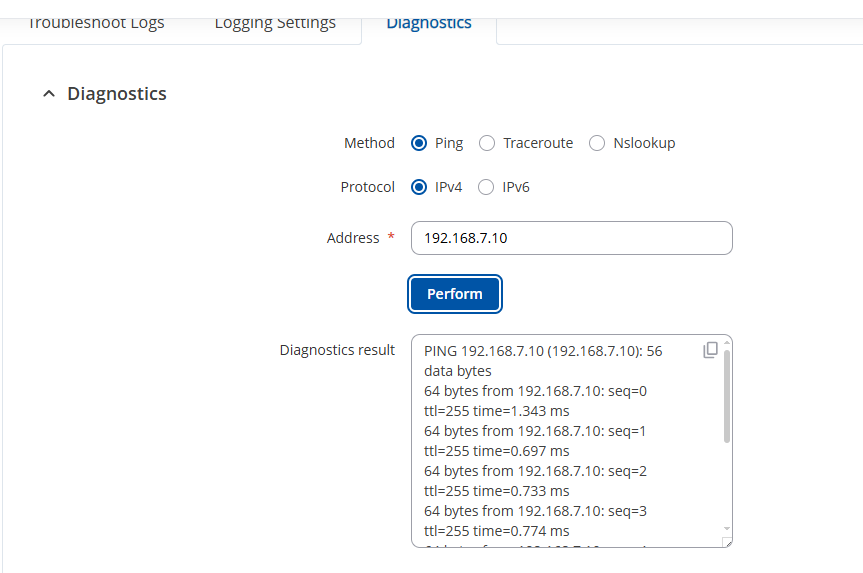
Task: Click inside the diagnostics result text area
Action: click(560, 450)
